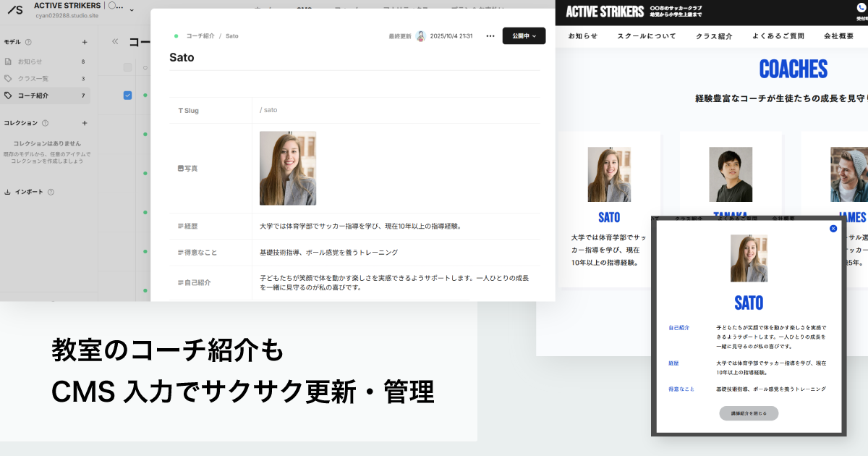This screenshot has width=868, height=456.
Task: Click the select-all checkbox in list header
Action: point(127,67)
